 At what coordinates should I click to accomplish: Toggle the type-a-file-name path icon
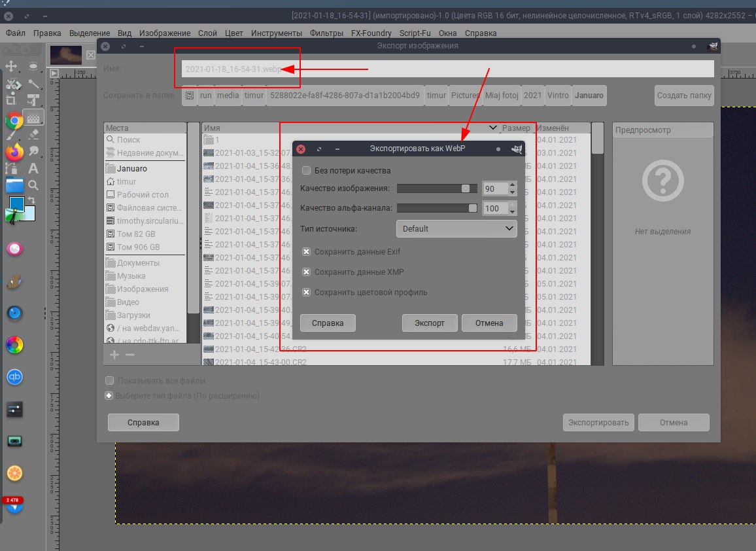(x=190, y=96)
